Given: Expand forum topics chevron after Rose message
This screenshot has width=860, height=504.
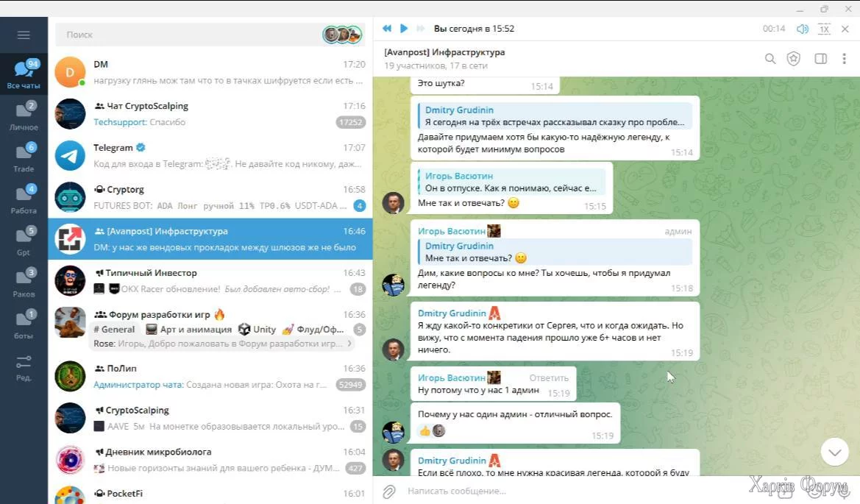Looking at the screenshot, I should pos(349,344).
